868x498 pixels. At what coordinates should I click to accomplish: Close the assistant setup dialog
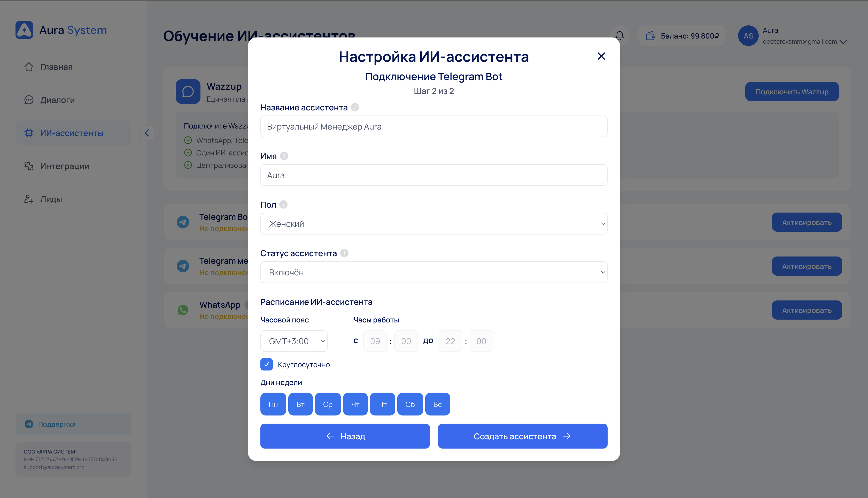601,56
